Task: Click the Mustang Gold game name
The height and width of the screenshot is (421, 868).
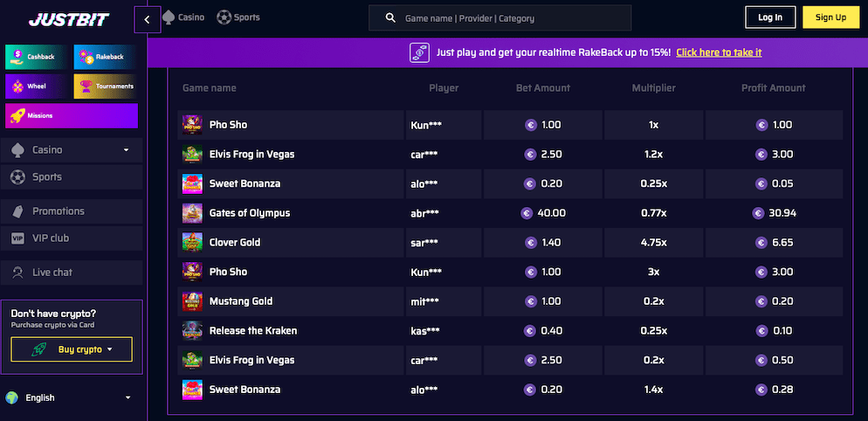Action: point(241,301)
